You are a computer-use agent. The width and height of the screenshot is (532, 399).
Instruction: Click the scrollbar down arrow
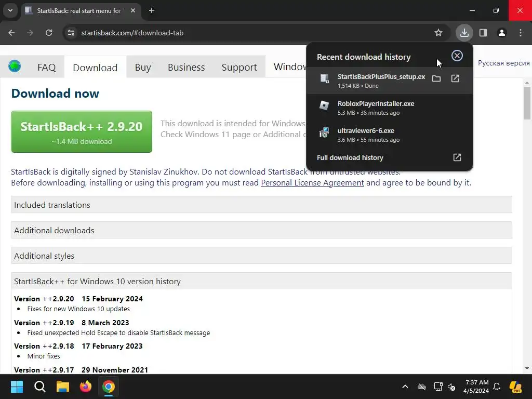(527, 368)
